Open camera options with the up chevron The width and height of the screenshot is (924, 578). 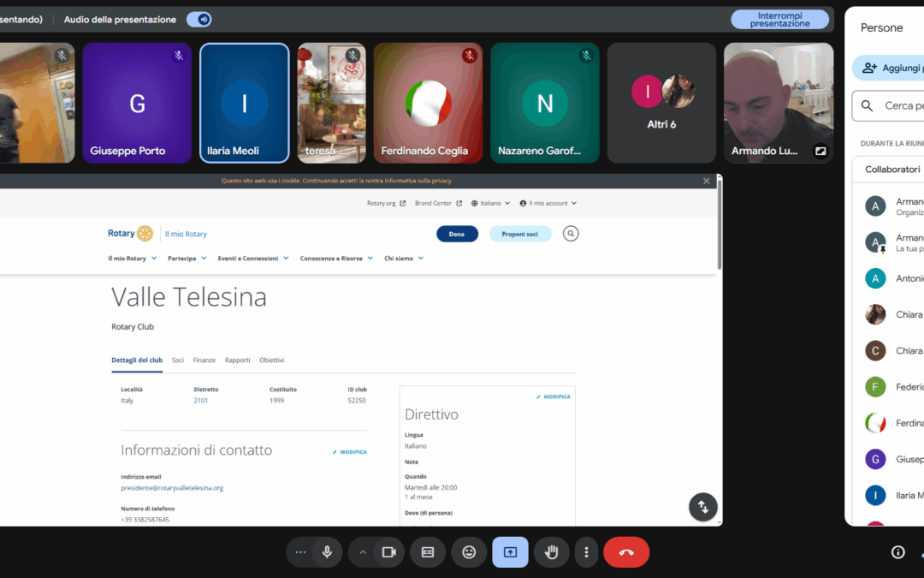pyautogui.click(x=363, y=552)
